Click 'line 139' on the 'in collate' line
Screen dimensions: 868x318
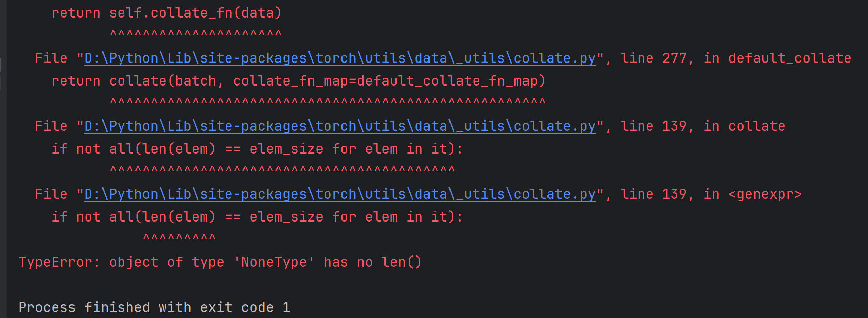pos(654,126)
